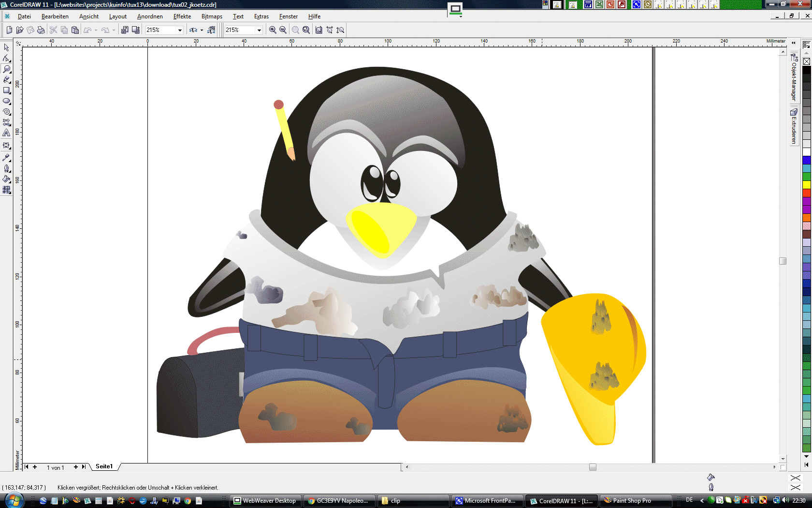812x508 pixels.
Task: Go to last page navigation button
Action: coord(84,467)
